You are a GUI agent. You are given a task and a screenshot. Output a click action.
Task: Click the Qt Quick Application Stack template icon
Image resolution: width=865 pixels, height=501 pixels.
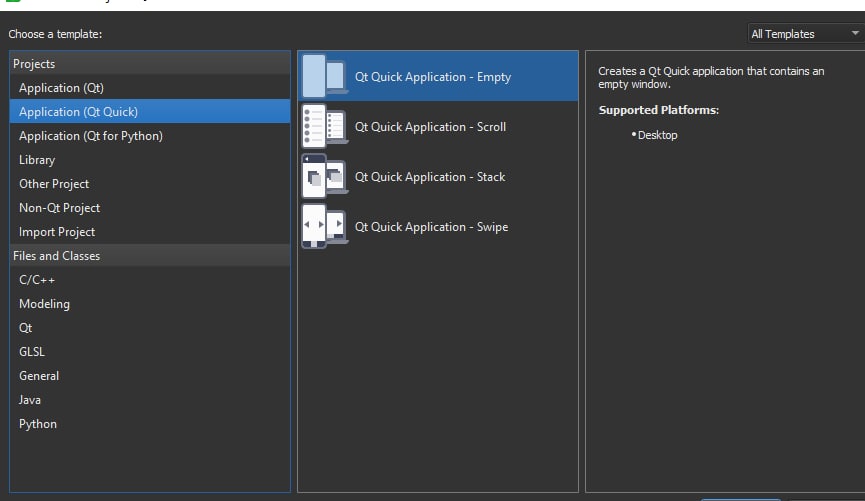324,177
